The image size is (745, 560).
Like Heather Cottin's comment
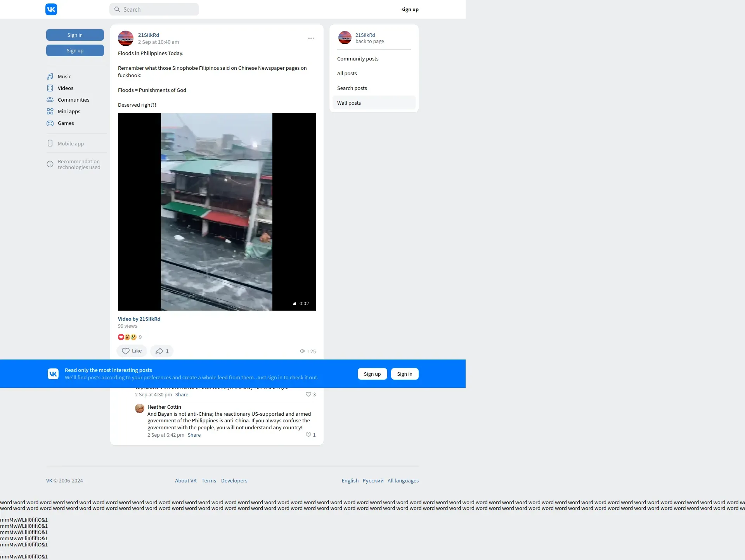pos(308,435)
